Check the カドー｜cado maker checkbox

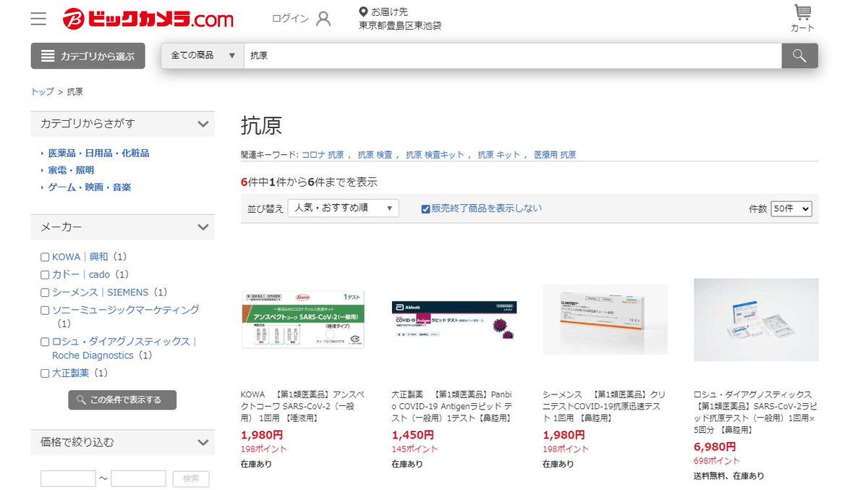[45, 275]
